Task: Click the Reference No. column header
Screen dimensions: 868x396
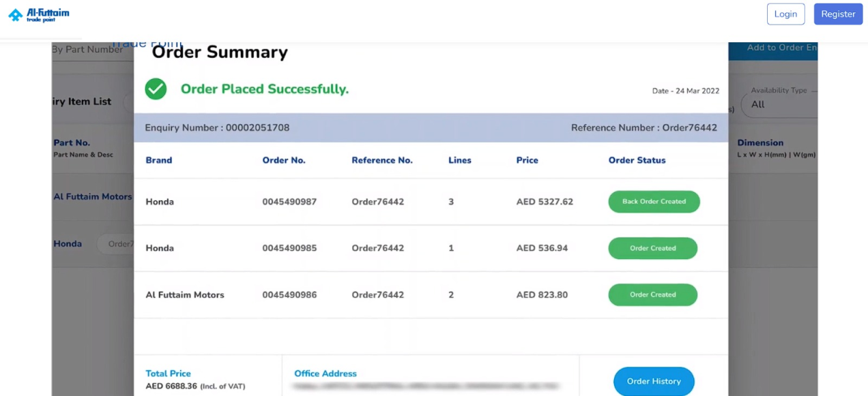Action: tap(382, 160)
